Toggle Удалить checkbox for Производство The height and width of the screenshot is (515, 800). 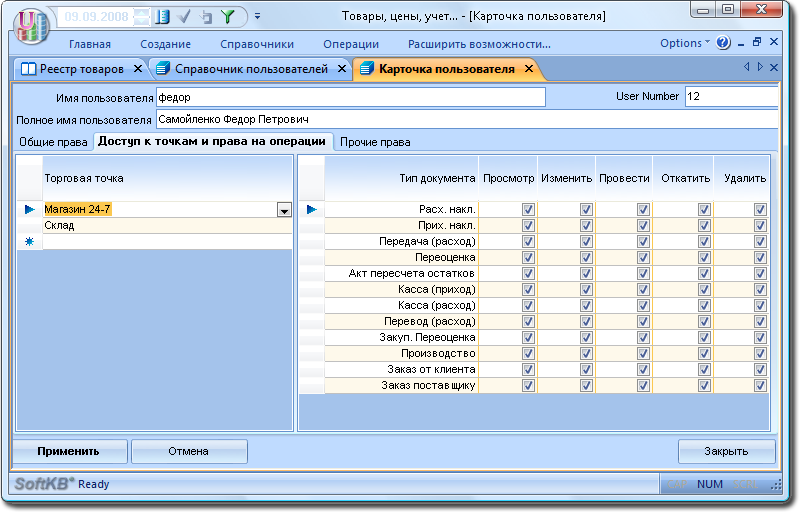coord(760,353)
